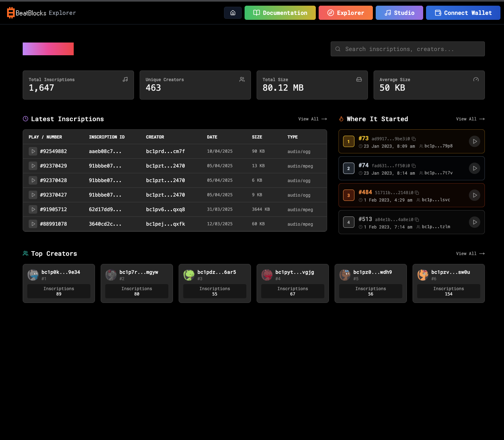This screenshot has width=504, height=440.
Task: Click the clock icon beside Latest Inscriptions
Action: [26, 119]
